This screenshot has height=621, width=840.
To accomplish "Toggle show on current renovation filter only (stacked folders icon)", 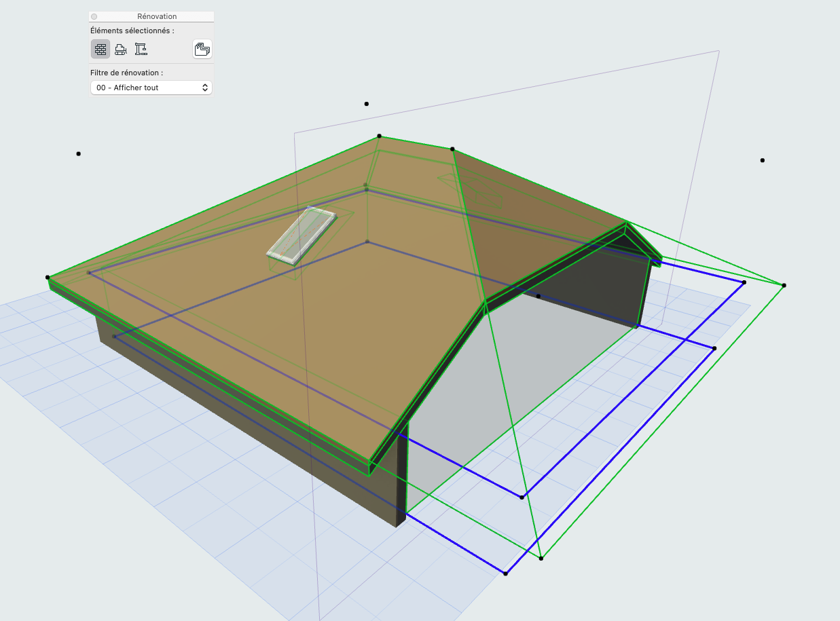I will click(x=202, y=49).
